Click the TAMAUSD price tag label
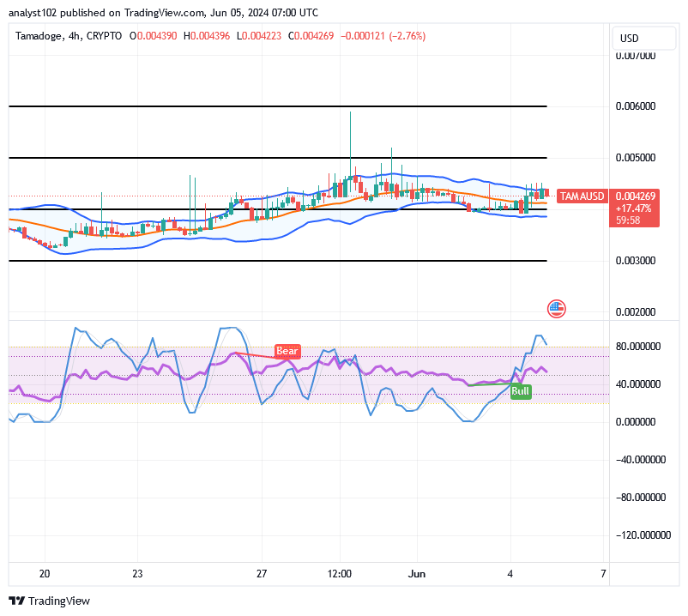The height and width of the screenshot is (616, 688). [x=582, y=196]
